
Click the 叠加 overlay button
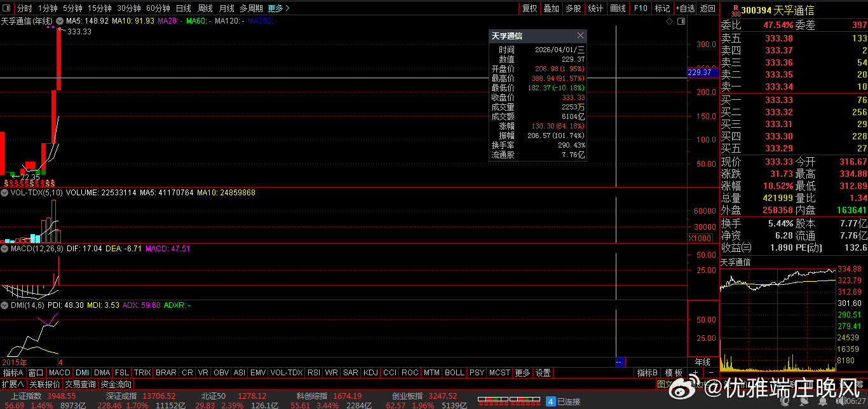(552, 8)
